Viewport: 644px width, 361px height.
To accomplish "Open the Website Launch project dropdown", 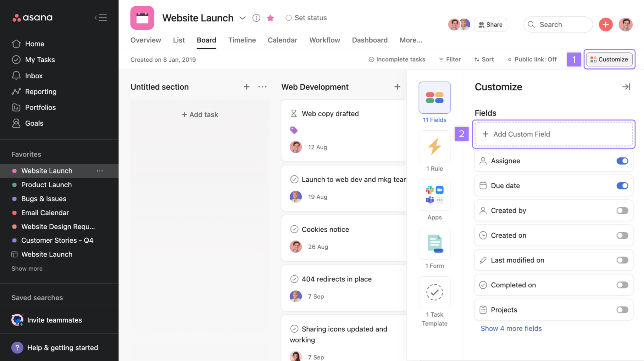I will tap(242, 18).
